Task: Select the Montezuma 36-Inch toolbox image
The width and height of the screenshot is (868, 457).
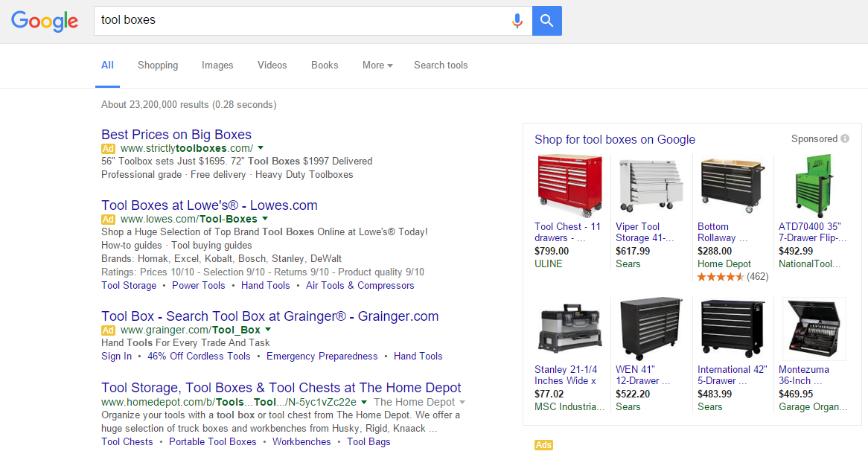Action: [x=813, y=329]
